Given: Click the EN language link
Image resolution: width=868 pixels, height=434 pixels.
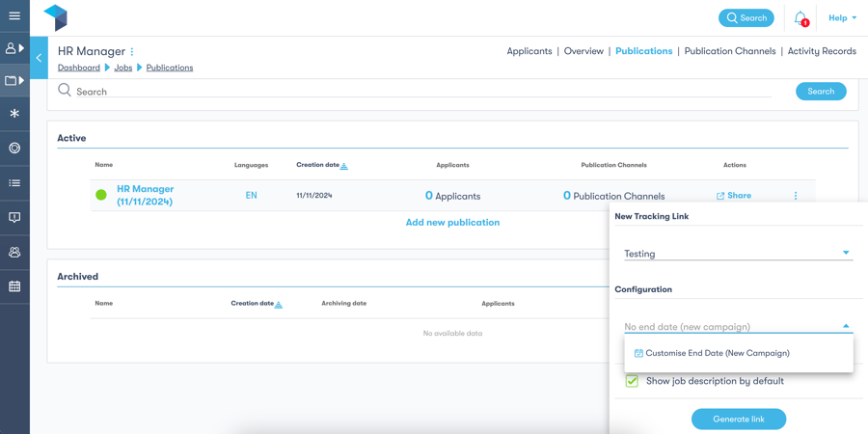Looking at the screenshot, I should (x=252, y=196).
